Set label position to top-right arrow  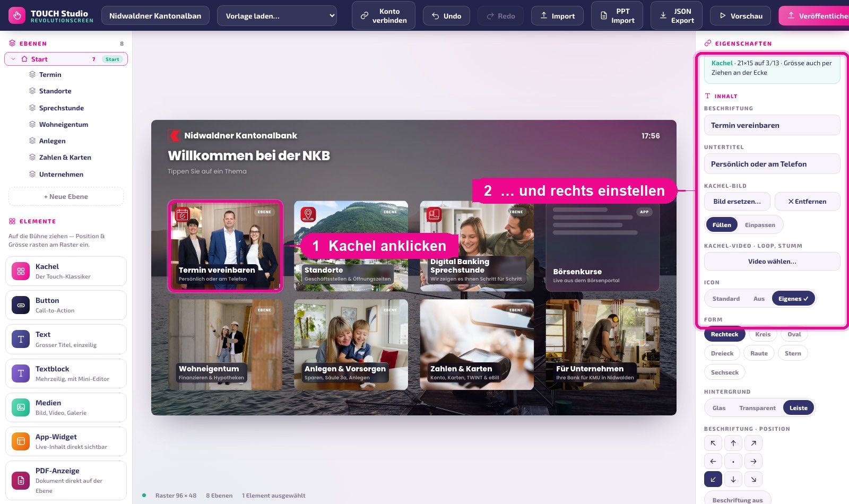(753, 443)
